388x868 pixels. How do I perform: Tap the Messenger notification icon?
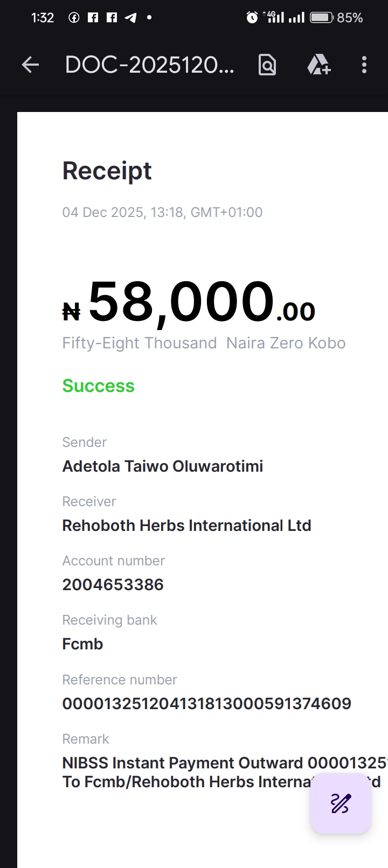click(x=74, y=18)
